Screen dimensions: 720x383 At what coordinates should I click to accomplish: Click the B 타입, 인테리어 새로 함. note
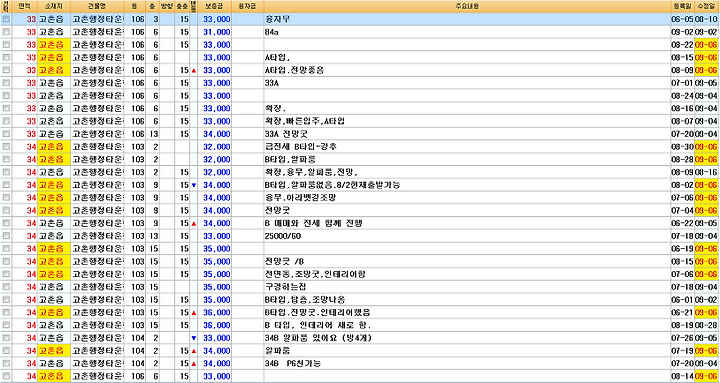coord(318,325)
